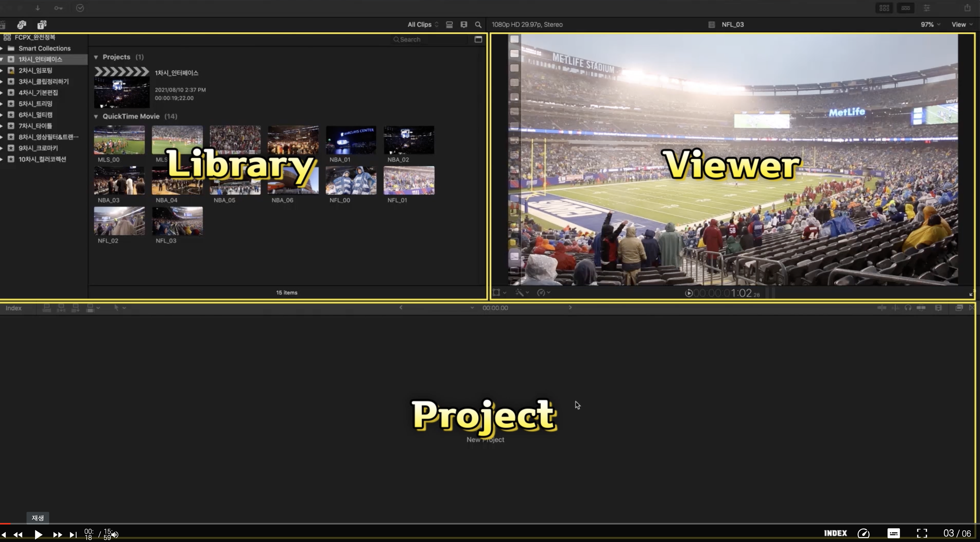Click the New Project button in timeline
Image resolution: width=980 pixels, height=542 pixels.
tap(485, 440)
